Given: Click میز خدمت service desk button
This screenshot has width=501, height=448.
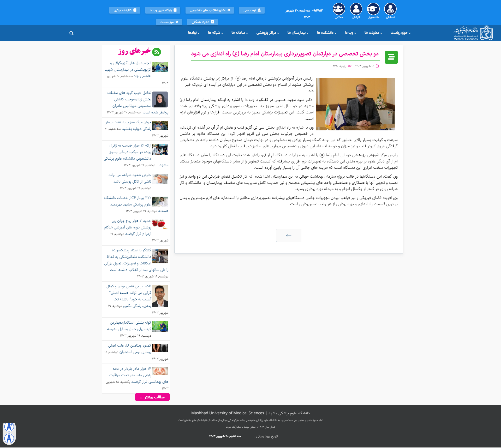Looking at the screenshot, I should (x=169, y=22).
